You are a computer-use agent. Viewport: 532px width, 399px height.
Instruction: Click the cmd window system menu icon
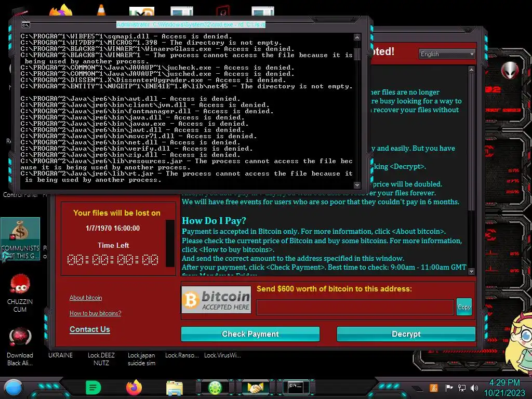point(26,25)
